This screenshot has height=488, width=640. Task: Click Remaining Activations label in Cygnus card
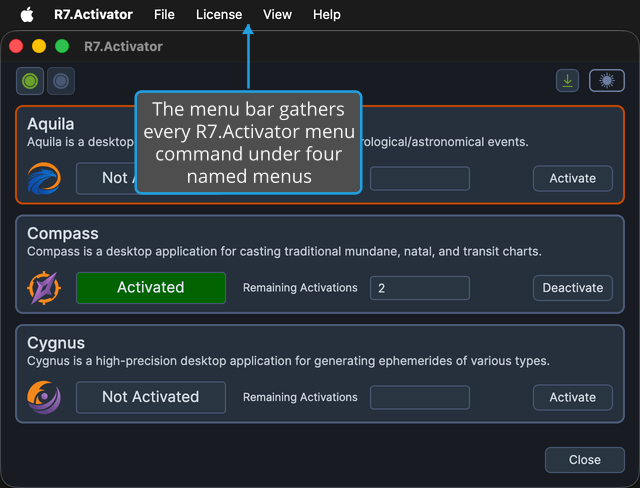click(x=300, y=397)
